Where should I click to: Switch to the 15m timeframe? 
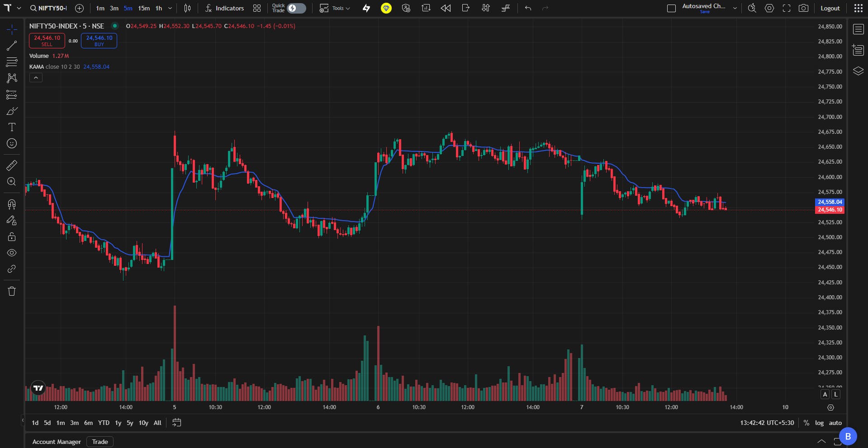tap(144, 8)
